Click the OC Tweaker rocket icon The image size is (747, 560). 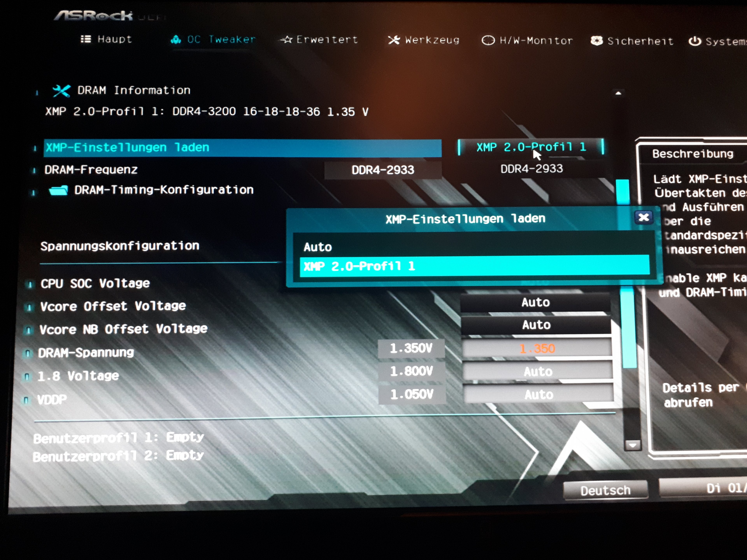point(176,39)
